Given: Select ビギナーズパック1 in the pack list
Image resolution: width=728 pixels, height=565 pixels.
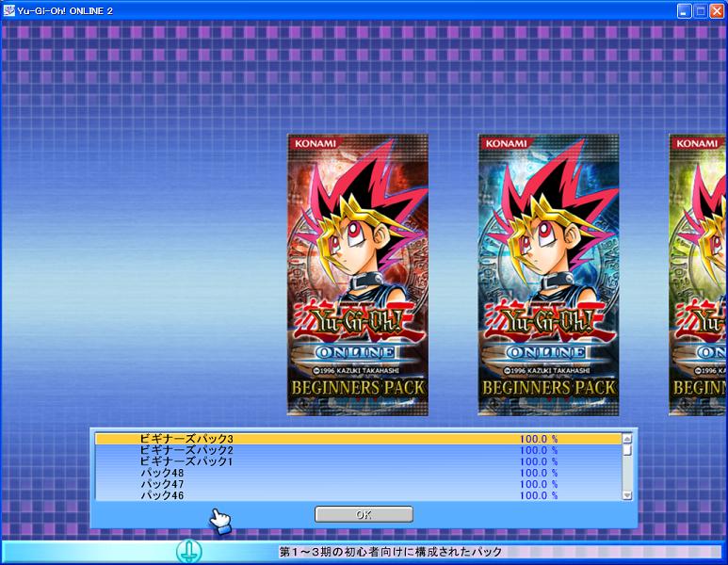Looking at the screenshot, I should coord(358,461).
